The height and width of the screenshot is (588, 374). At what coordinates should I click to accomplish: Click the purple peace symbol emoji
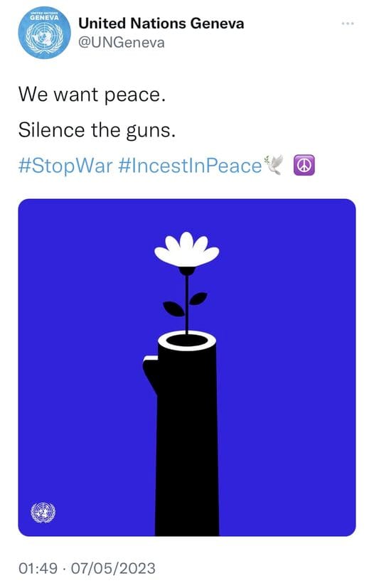304,166
